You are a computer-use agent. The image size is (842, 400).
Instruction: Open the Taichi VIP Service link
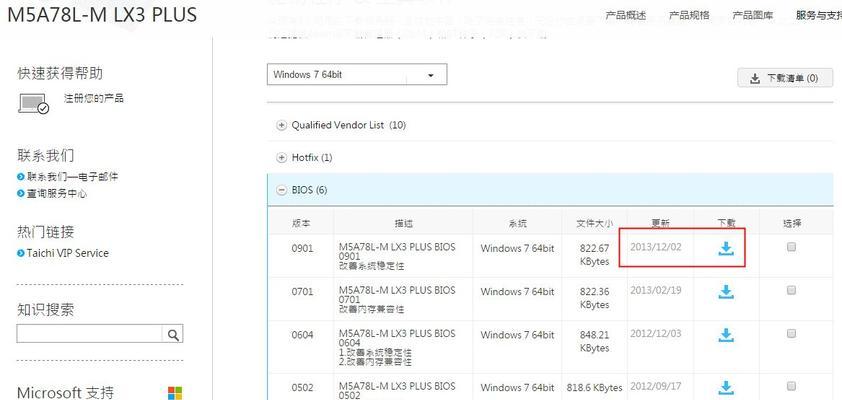click(68, 253)
